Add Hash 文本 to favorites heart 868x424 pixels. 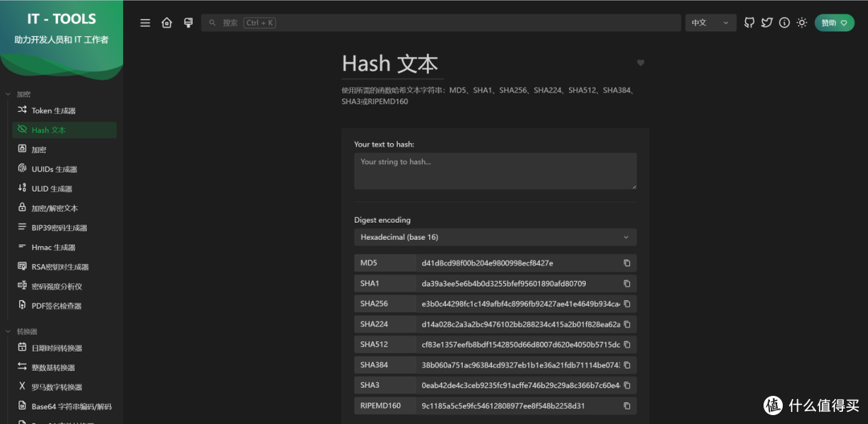[x=641, y=63]
